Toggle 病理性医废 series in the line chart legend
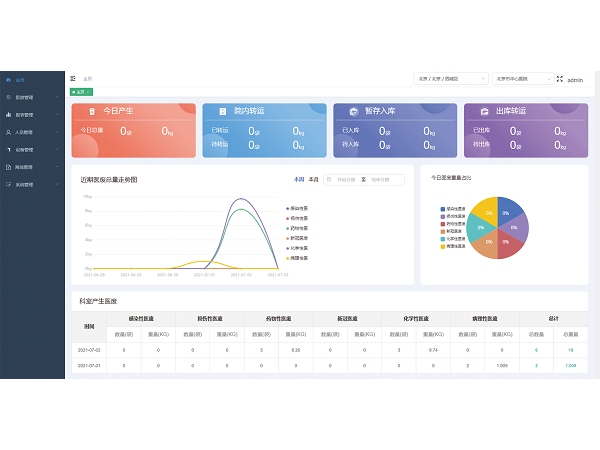This screenshot has height=450, width=600. click(297, 258)
